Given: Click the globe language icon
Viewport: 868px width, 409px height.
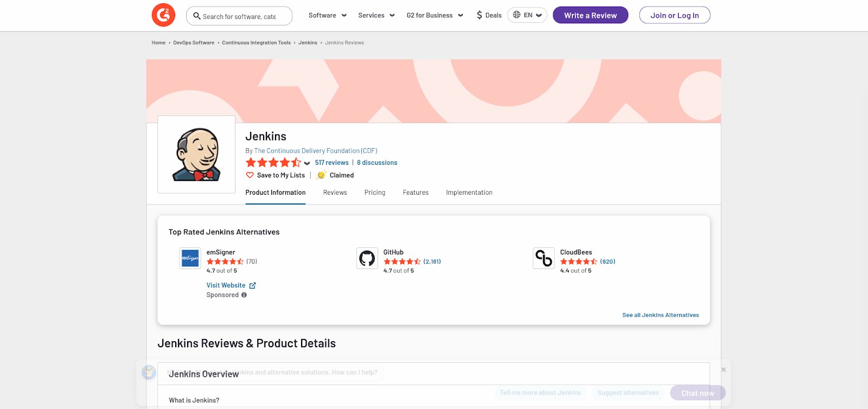Looking at the screenshot, I should [x=516, y=15].
